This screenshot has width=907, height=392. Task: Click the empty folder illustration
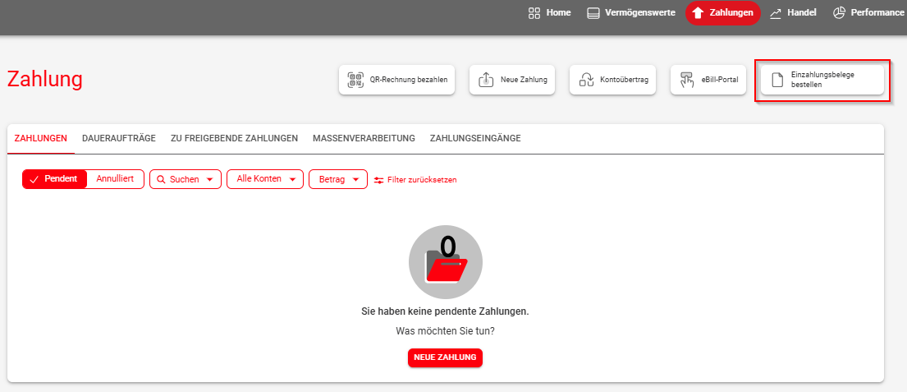point(445,261)
